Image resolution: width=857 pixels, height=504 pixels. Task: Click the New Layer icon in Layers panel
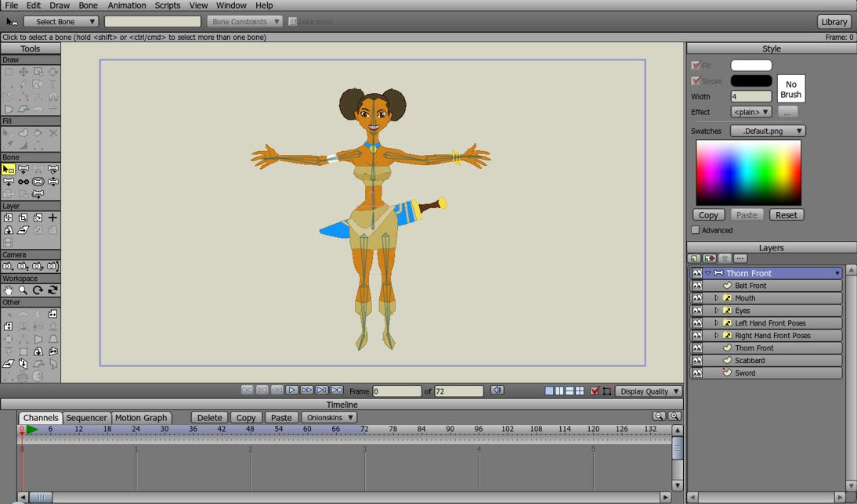pyautogui.click(x=694, y=258)
